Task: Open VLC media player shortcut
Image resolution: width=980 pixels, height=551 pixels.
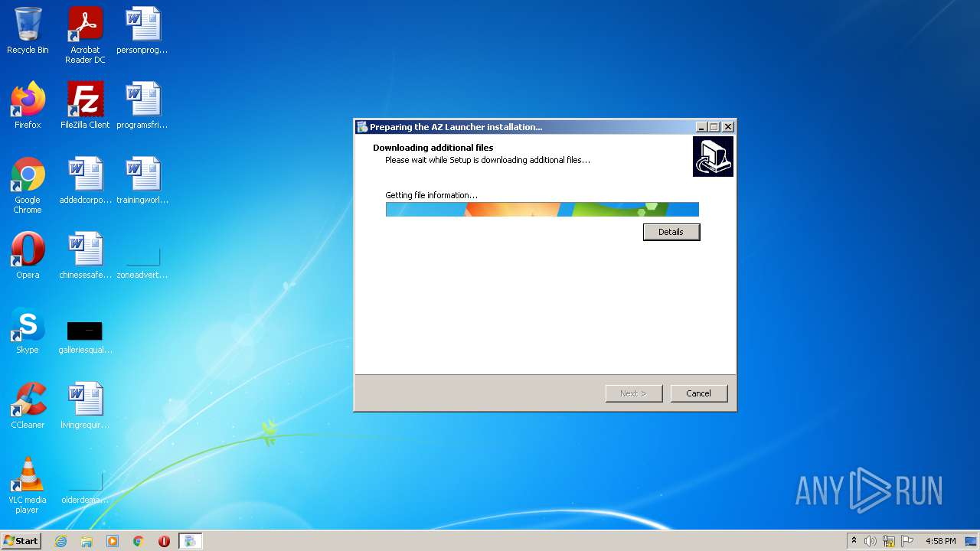Action: tap(28, 485)
